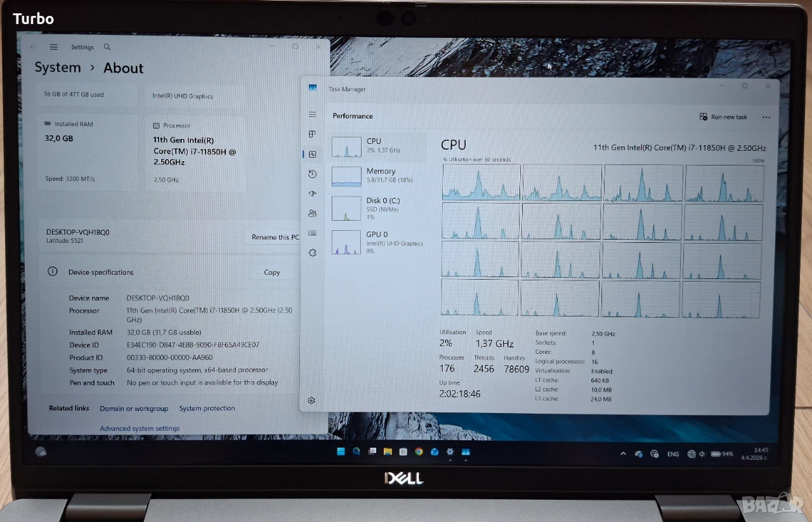
Task: Click the Product ID value '00330-80000-00000-AA960'
Action: 169,358
